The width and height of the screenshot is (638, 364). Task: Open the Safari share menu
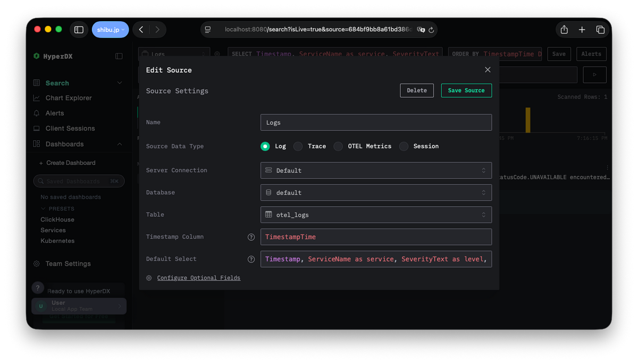pos(564,30)
